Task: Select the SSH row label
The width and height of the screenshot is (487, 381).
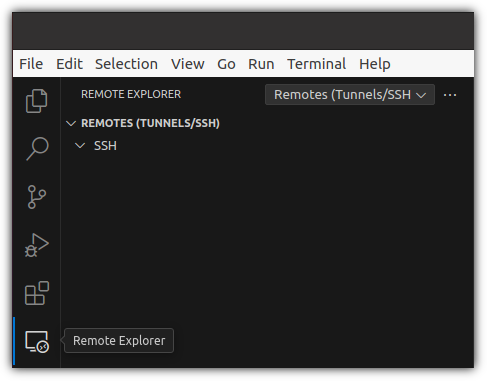Action: tap(105, 146)
